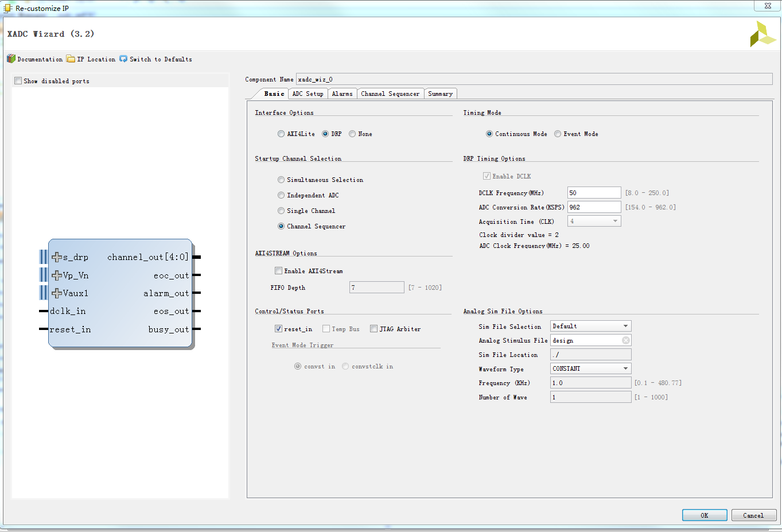Click the Number of Wave field

coord(590,397)
